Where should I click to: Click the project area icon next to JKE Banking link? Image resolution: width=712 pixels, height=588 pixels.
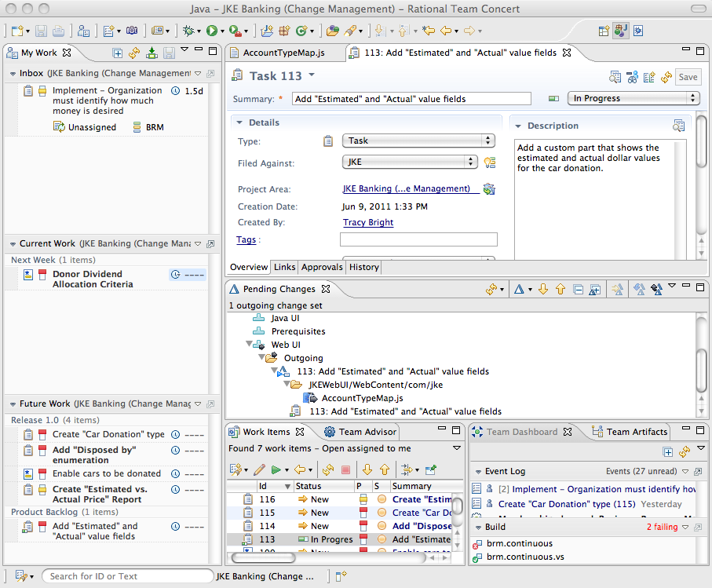(489, 189)
